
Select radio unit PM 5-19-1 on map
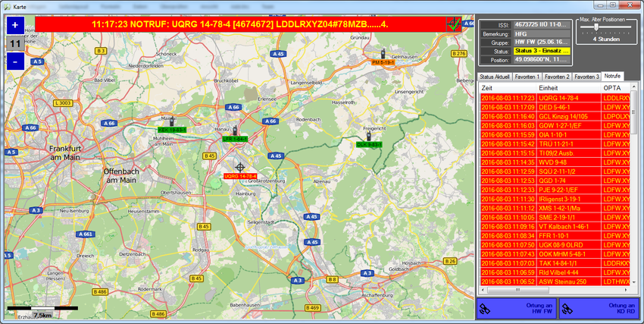[x=383, y=55]
